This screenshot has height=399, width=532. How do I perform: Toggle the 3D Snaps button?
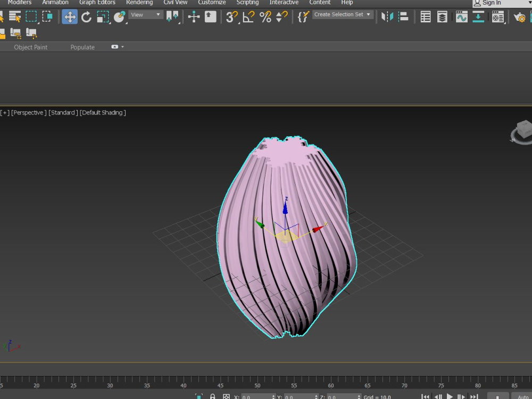[x=232, y=16]
